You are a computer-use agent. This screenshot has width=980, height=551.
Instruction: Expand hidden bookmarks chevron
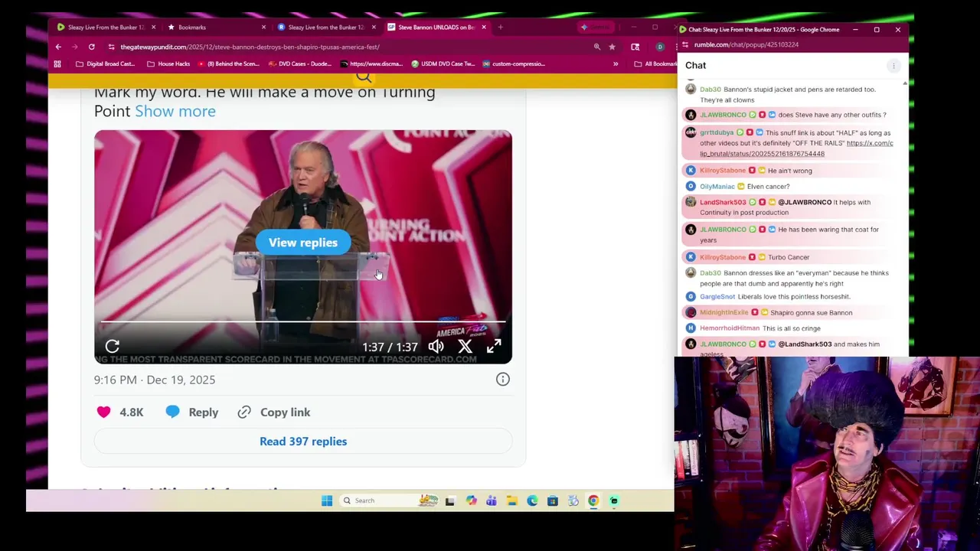click(x=616, y=64)
